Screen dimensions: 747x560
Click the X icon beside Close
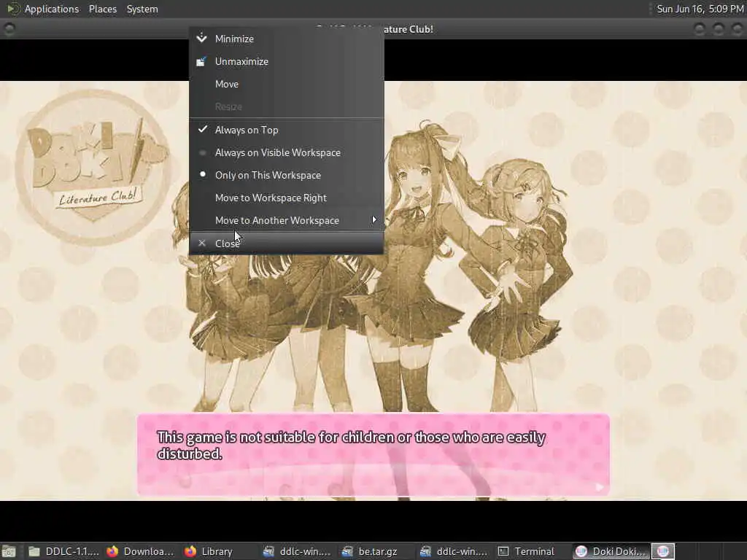click(202, 243)
